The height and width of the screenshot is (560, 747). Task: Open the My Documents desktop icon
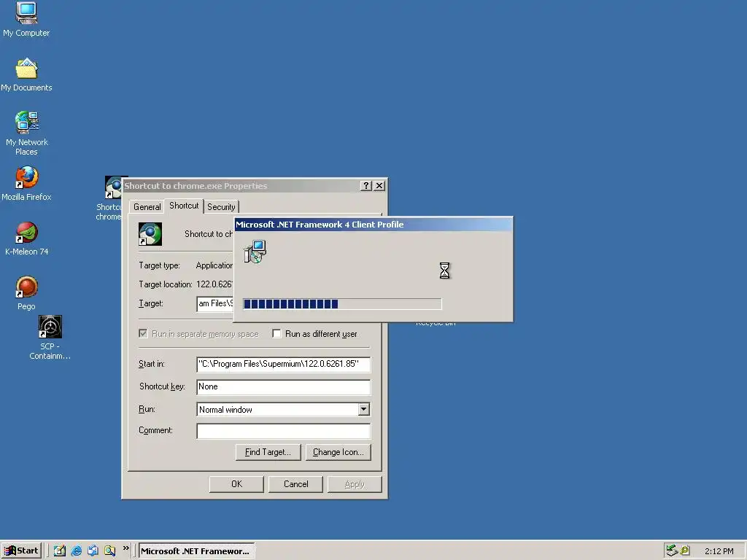click(x=26, y=74)
